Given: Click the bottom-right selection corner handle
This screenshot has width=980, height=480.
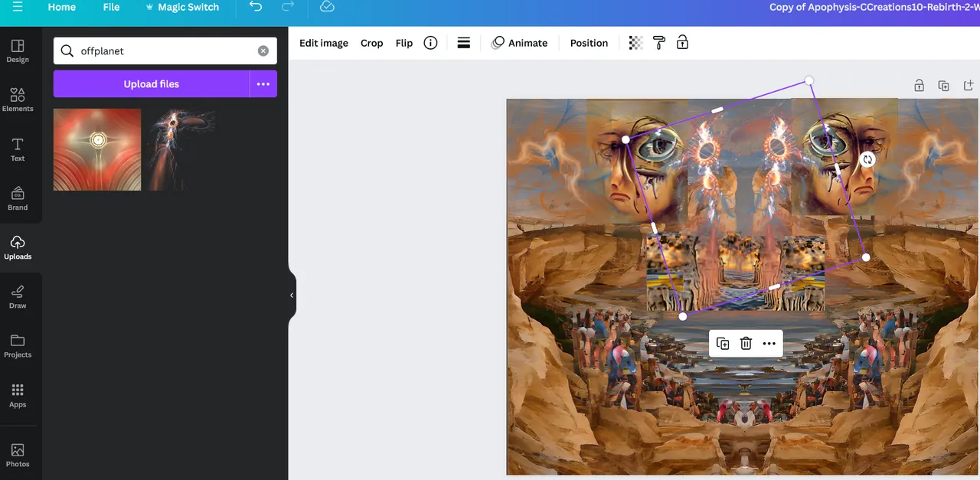Looking at the screenshot, I should [x=866, y=257].
